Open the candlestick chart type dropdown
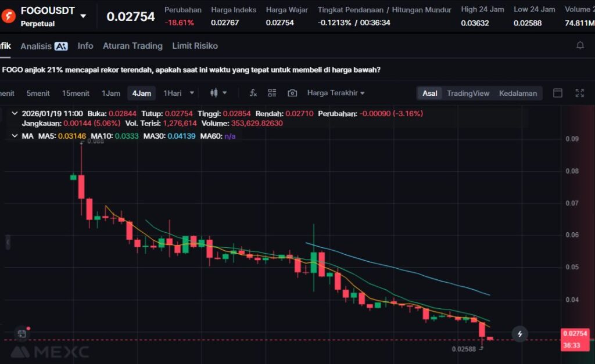The height and width of the screenshot is (364, 595). tap(218, 93)
